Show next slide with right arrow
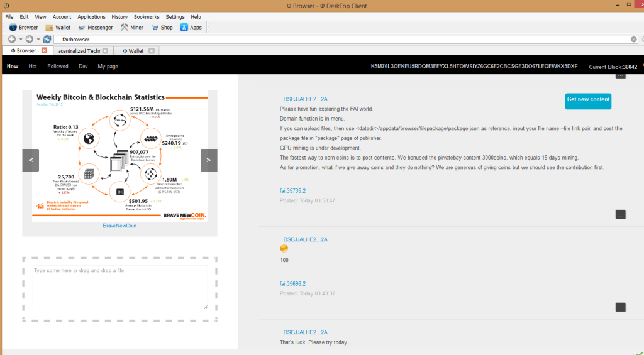Image resolution: width=644 pixels, height=355 pixels. tap(209, 160)
